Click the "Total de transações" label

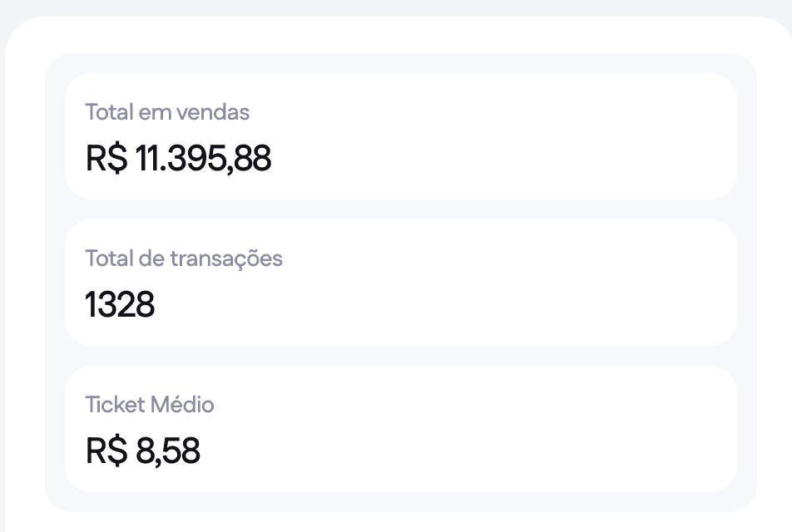coord(184,259)
